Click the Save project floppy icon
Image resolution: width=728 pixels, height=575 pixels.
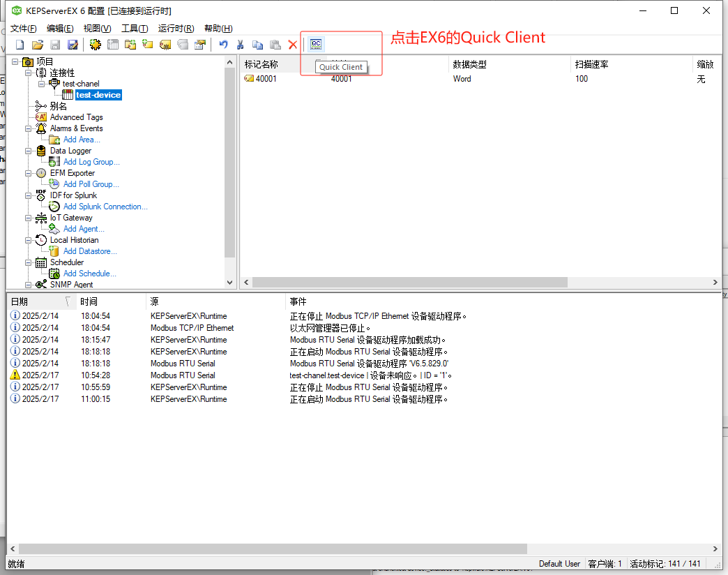(x=55, y=45)
